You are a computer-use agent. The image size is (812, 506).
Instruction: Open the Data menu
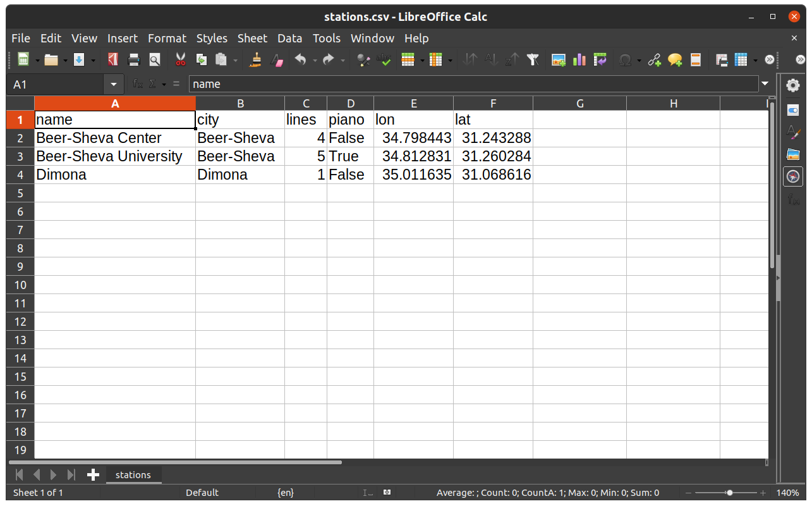289,38
